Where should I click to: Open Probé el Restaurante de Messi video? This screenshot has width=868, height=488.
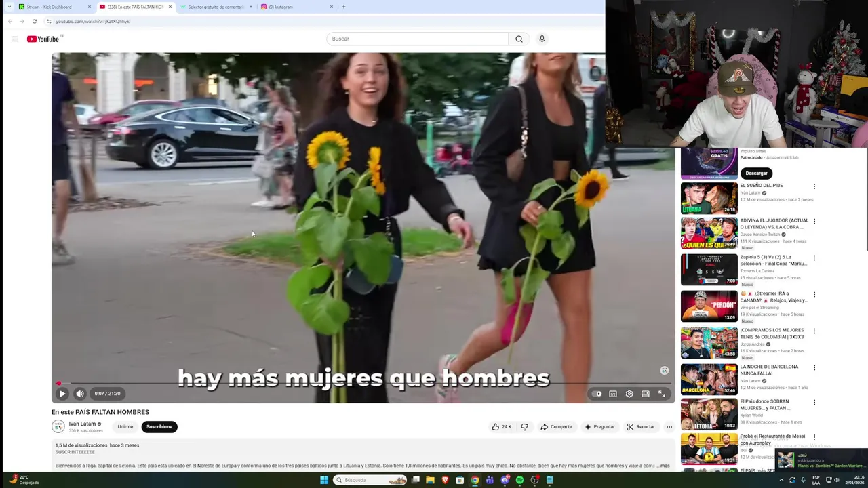coord(709,449)
